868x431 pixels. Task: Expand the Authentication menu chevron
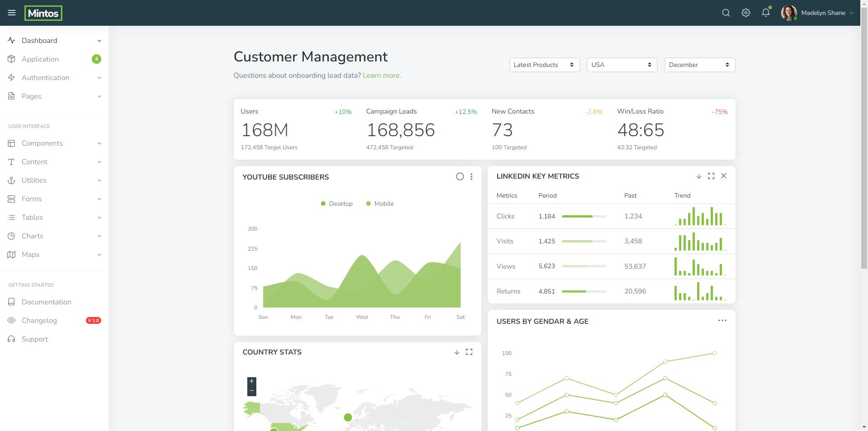click(99, 78)
